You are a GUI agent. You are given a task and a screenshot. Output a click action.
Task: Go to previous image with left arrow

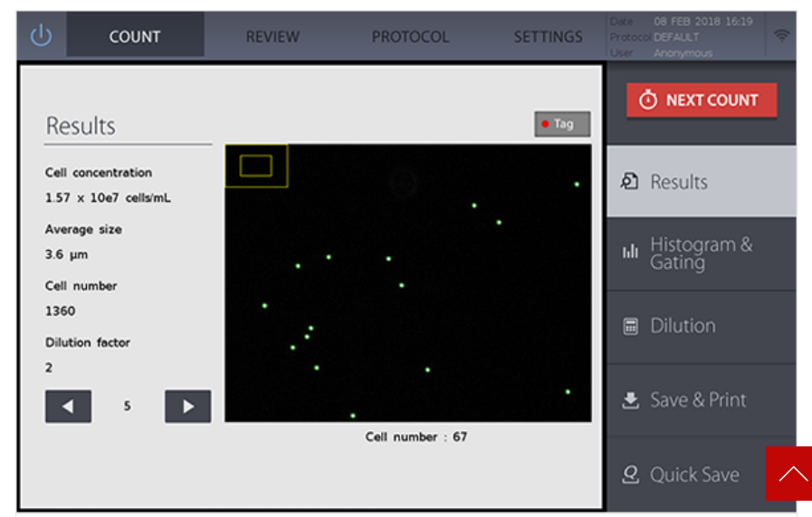click(x=68, y=407)
